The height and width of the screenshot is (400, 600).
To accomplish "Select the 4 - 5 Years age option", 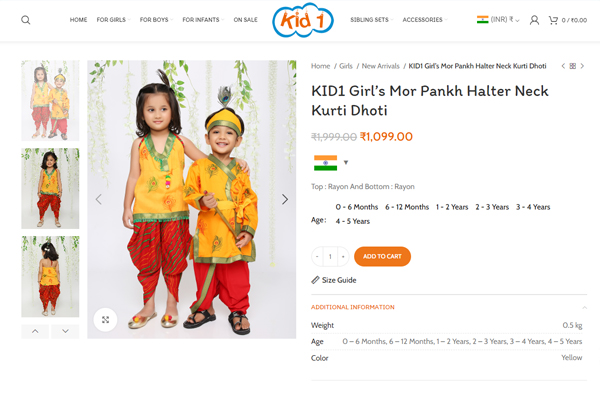I will pos(352,221).
